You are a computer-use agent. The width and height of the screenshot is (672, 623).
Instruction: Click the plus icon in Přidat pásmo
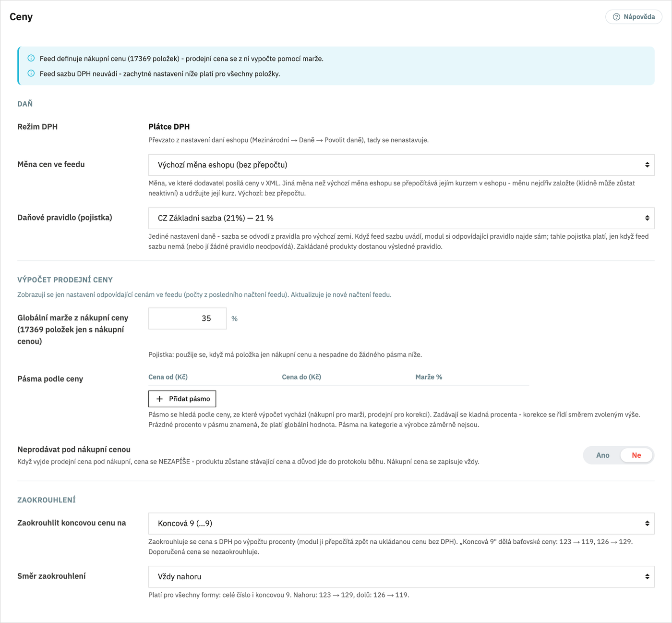(160, 399)
